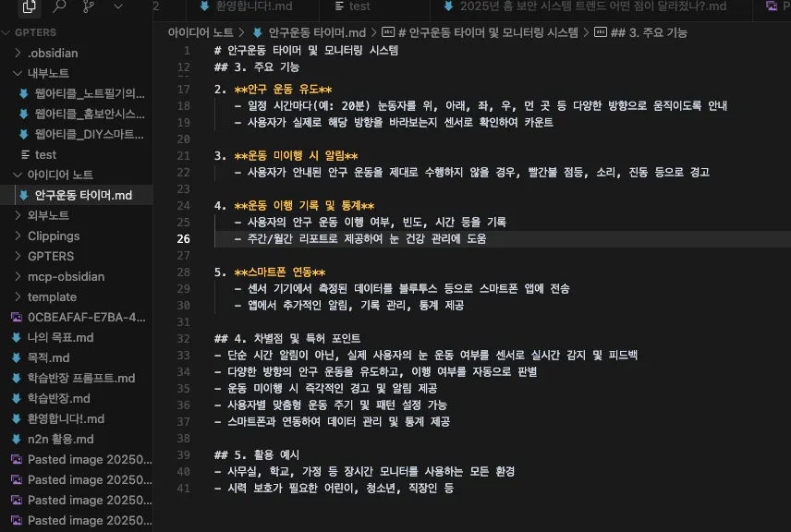The height and width of the screenshot is (532, 791).
Task: Select 안구운동 타이머.md in the explorer
Action: click(83, 195)
